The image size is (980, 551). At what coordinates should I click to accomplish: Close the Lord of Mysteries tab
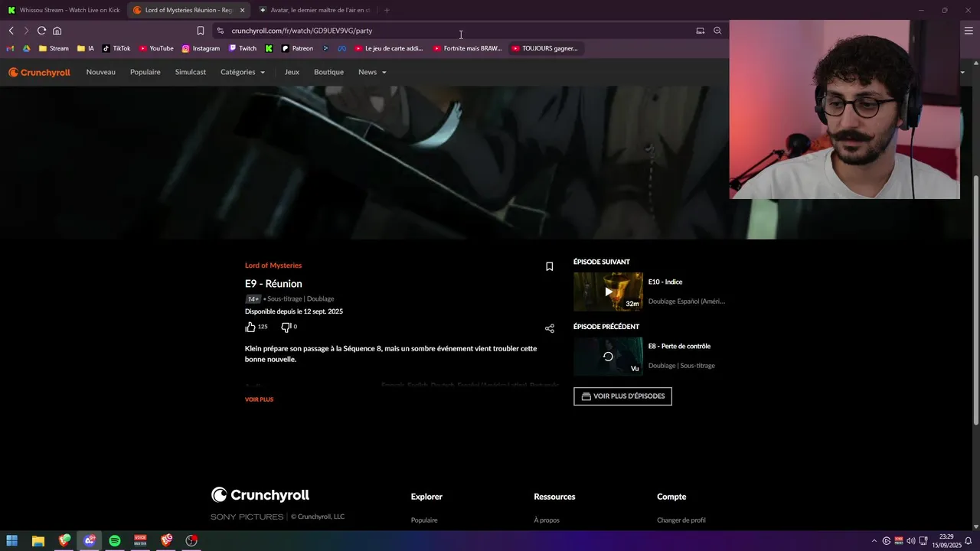coord(243,10)
